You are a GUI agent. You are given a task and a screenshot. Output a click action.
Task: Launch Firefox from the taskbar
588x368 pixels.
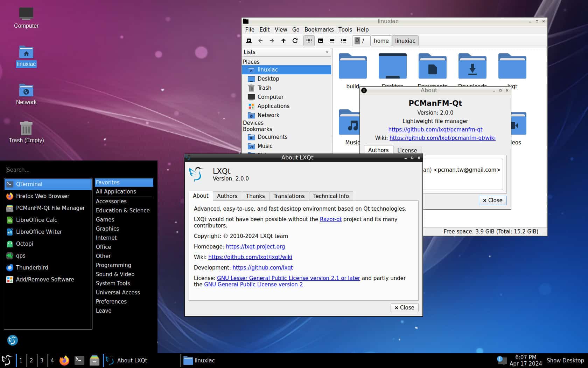click(64, 360)
